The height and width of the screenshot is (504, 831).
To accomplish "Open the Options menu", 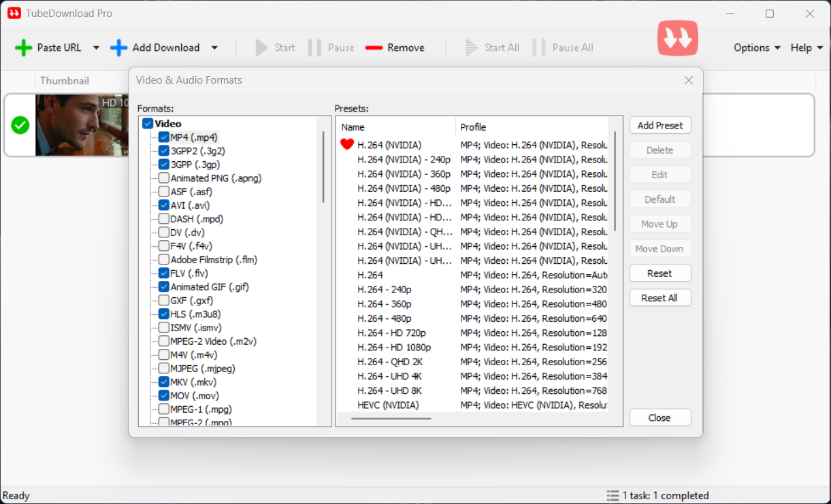I will pos(757,48).
